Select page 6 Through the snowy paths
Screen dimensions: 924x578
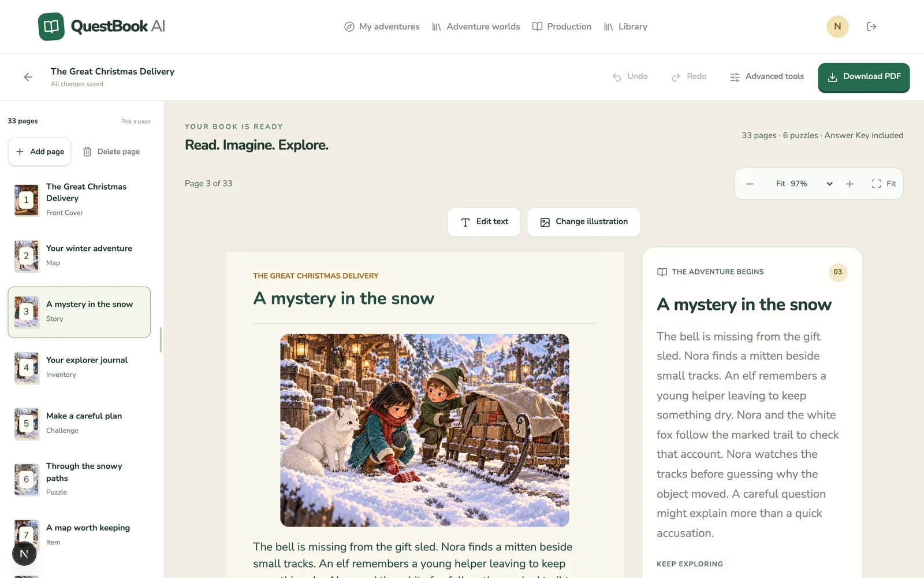click(x=79, y=479)
